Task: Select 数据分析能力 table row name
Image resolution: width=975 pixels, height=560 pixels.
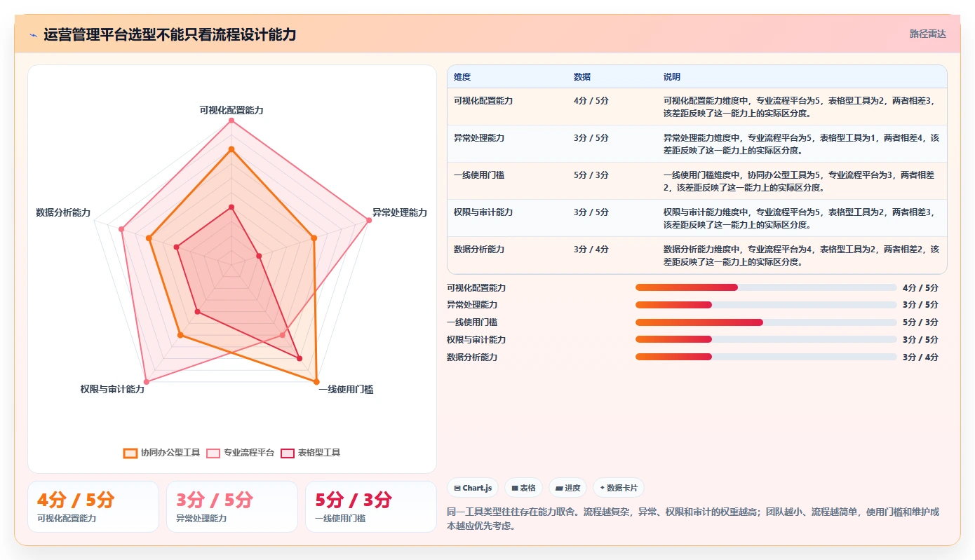Action: pyautogui.click(x=479, y=250)
